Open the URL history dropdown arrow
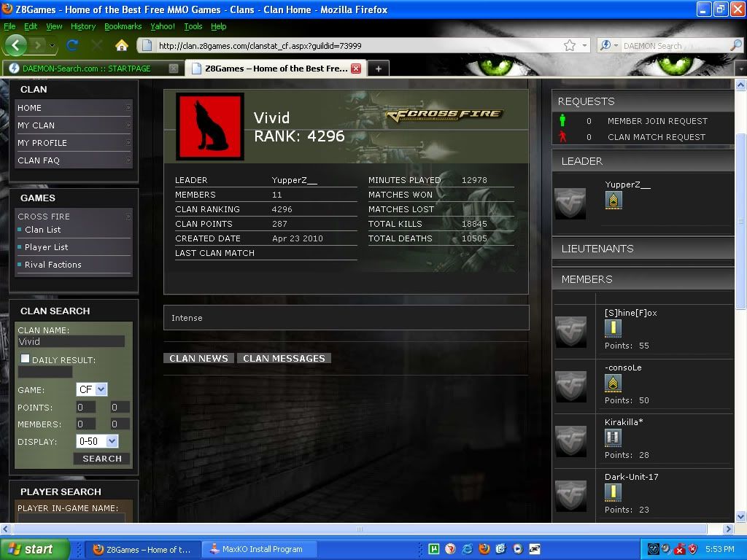 (x=584, y=45)
